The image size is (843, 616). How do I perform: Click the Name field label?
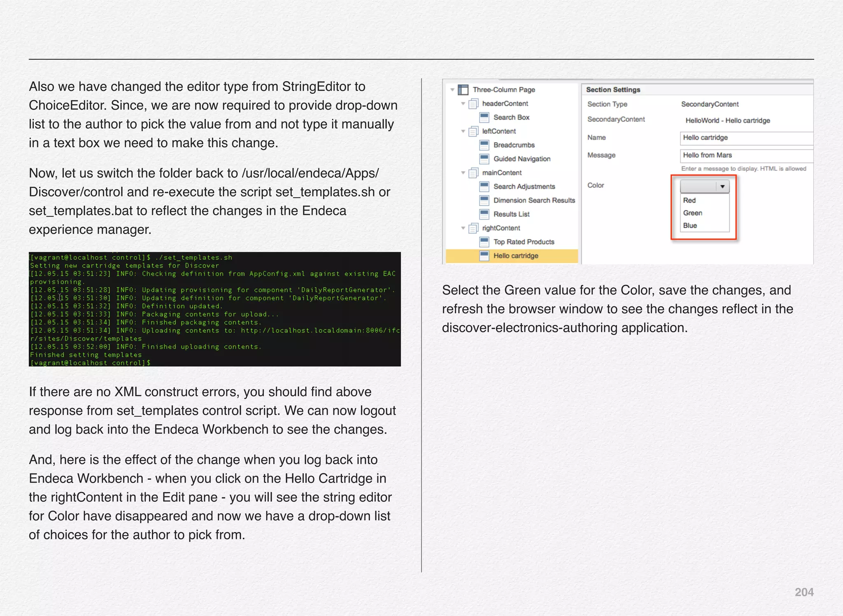(596, 138)
